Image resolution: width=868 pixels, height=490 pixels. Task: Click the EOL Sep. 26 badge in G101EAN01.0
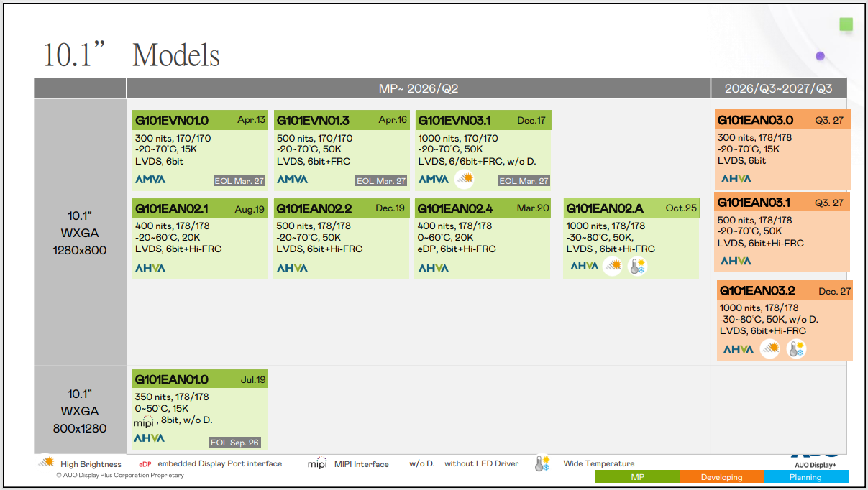coord(234,443)
